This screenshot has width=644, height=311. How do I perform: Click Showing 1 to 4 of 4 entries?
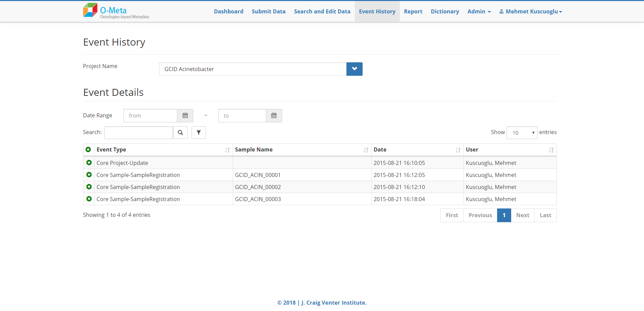coord(117,215)
